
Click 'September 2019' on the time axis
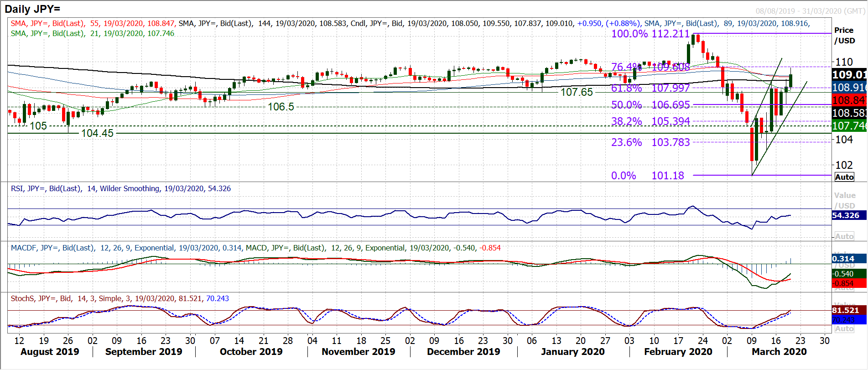click(x=144, y=352)
